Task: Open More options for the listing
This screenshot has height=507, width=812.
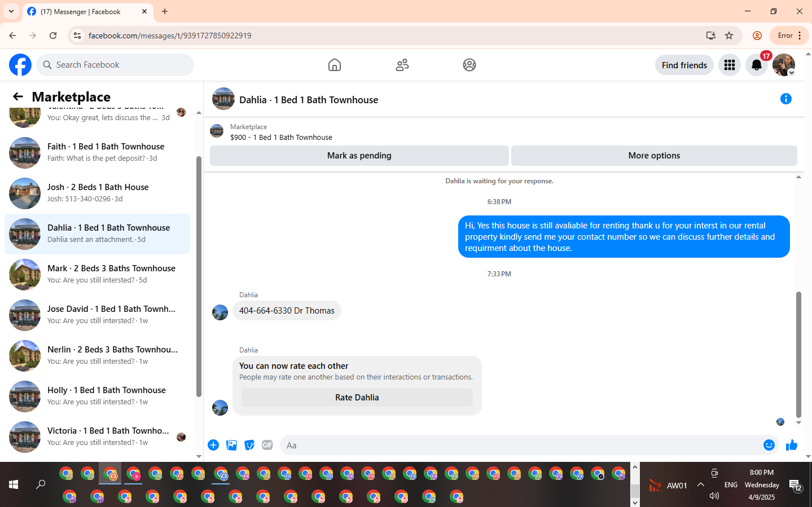Action: point(654,156)
